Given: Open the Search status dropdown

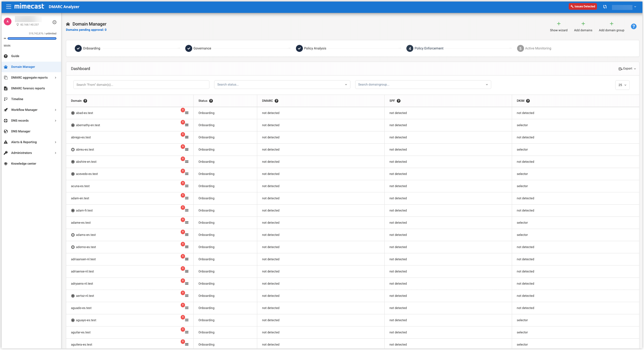Looking at the screenshot, I should [282, 84].
